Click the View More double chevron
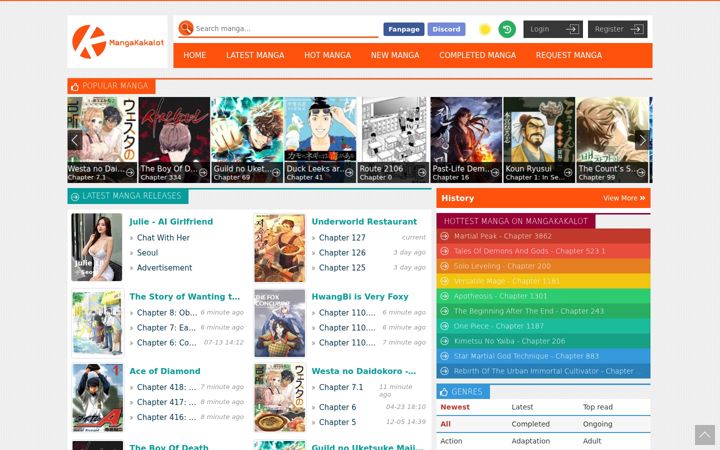The height and width of the screenshot is (450, 720). [x=642, y=198]
